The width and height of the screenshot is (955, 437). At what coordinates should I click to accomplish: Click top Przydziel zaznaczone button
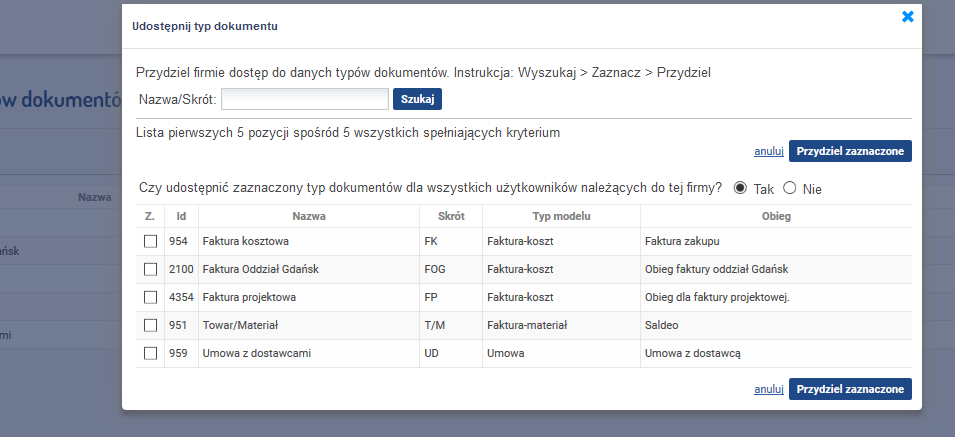pos(850,151)
